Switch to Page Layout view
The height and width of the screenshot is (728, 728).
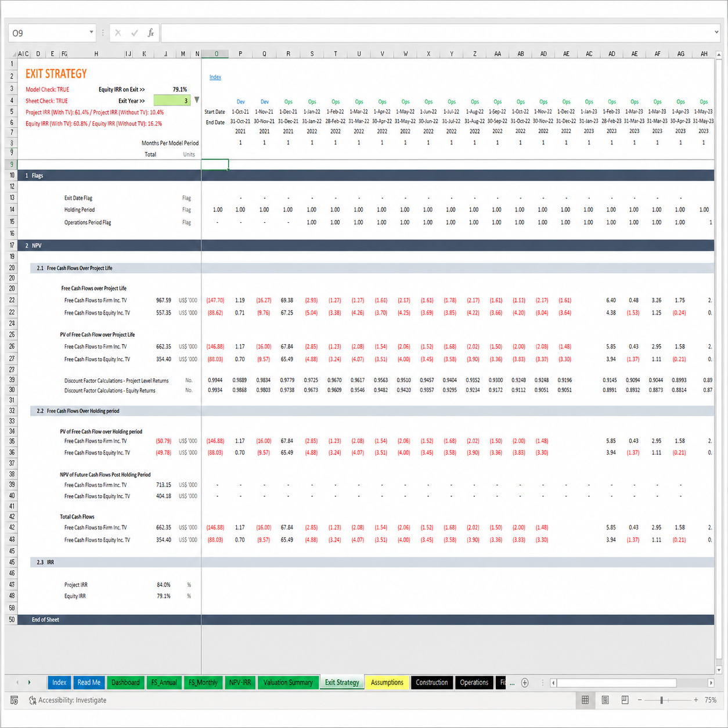click(605, 700)
